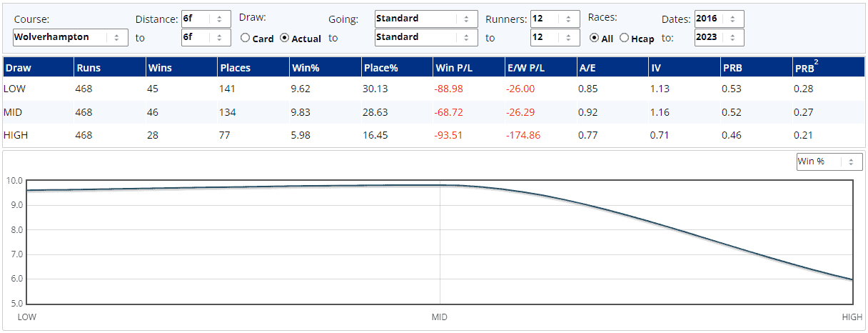Expand the Going 'to' Standard dropdown
Image resolution: width=868 pixels, height=333 pixels.
(425, 37)
